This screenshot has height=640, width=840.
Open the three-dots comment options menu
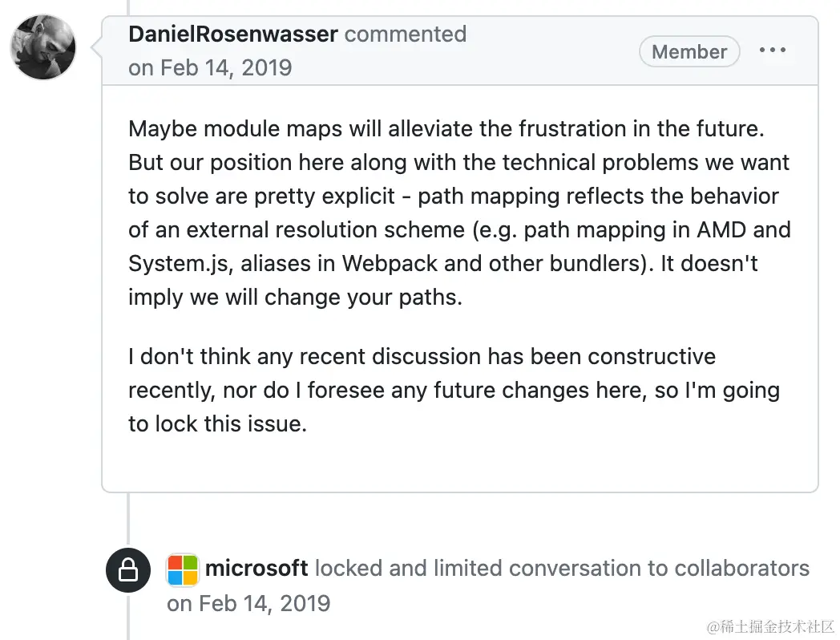click(x=773, y=51)
